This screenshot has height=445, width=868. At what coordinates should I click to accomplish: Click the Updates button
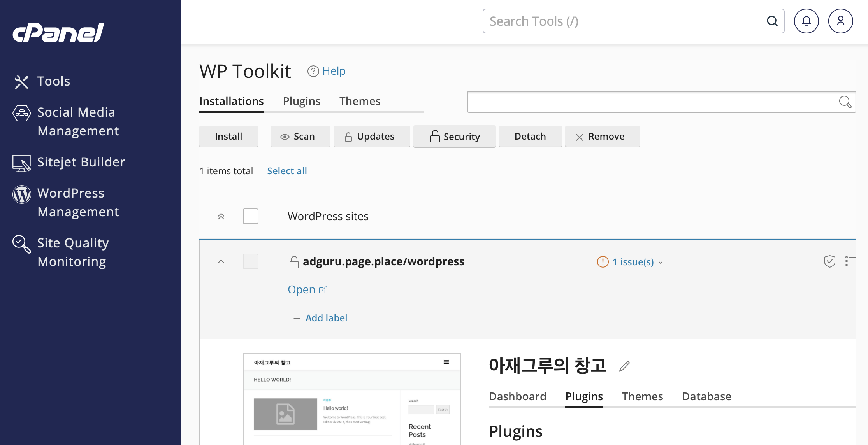[x=372, y=137]
